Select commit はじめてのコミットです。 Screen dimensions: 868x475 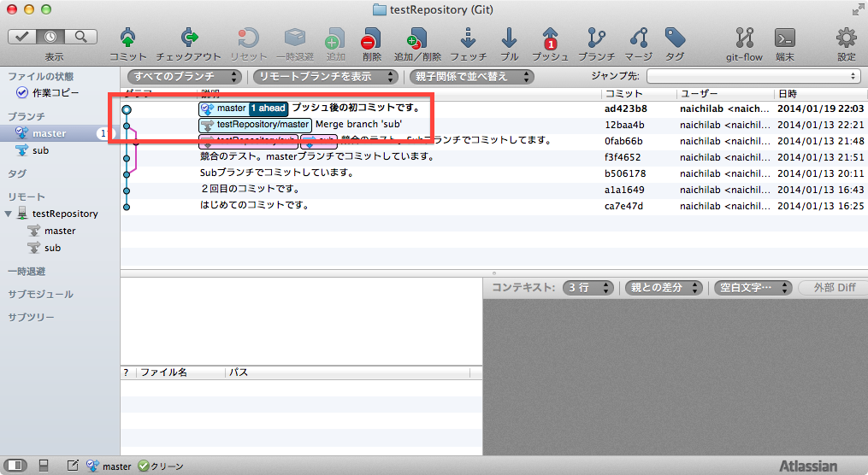click(254, 206)
